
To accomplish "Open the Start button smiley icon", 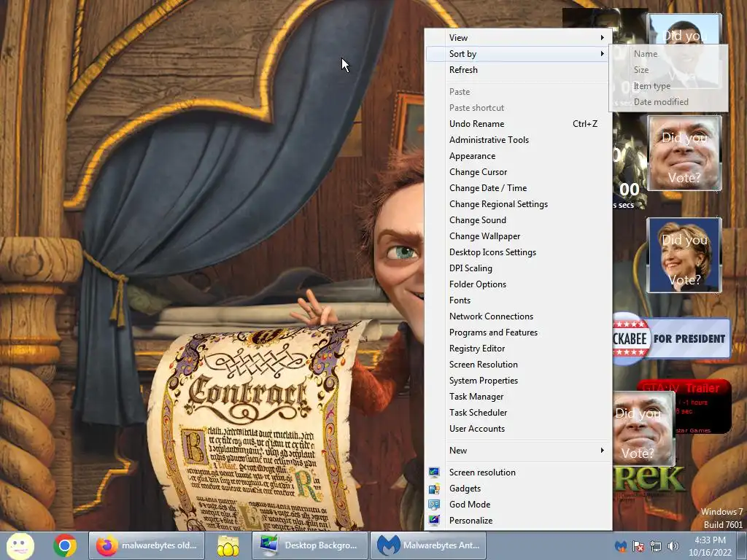I will pos(20,545).
